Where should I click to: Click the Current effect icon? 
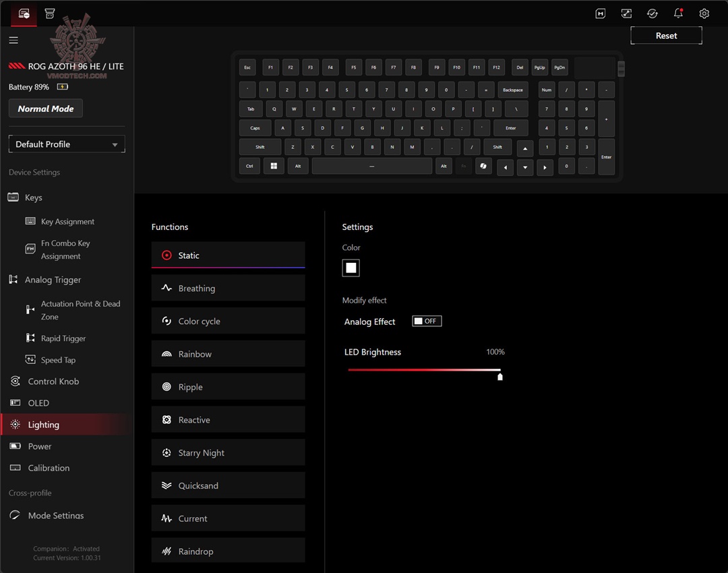click(x=166, y=518)
